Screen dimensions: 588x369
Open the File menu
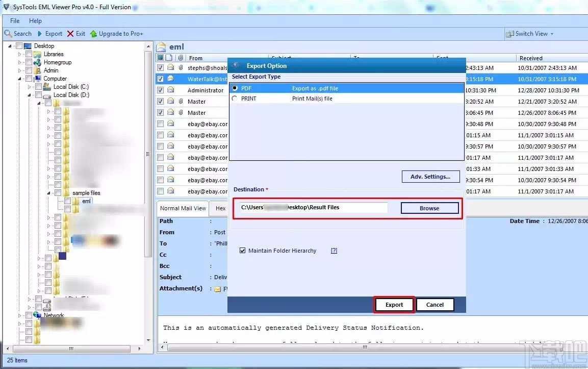14,20
